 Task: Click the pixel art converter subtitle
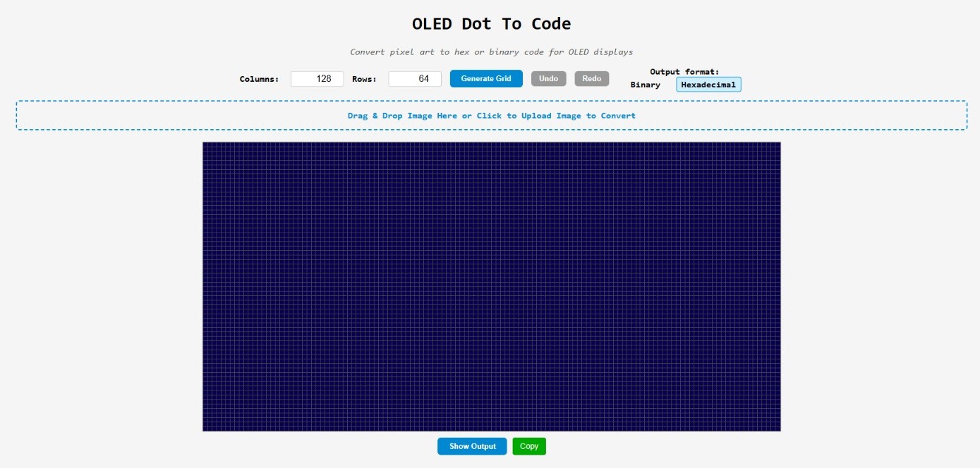click(492, 52)
